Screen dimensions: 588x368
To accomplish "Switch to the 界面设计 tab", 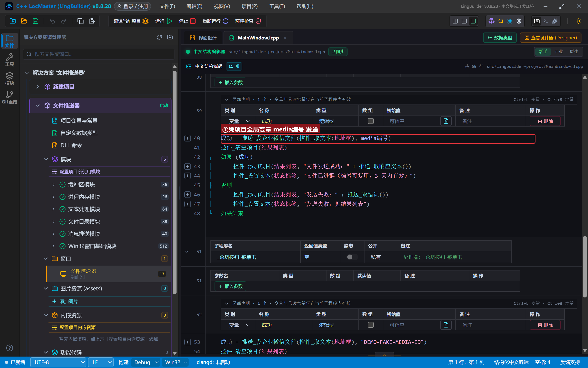I will 203,38.
